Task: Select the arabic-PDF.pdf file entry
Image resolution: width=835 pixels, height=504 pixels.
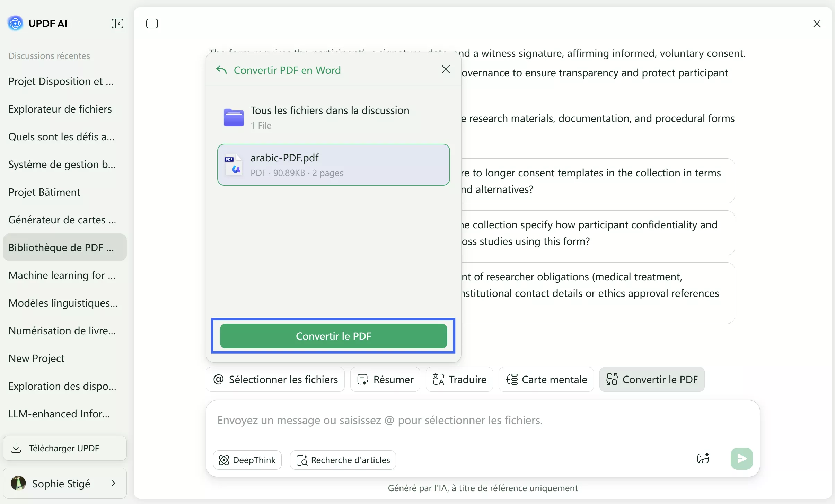Action: [x=333, y=165]
